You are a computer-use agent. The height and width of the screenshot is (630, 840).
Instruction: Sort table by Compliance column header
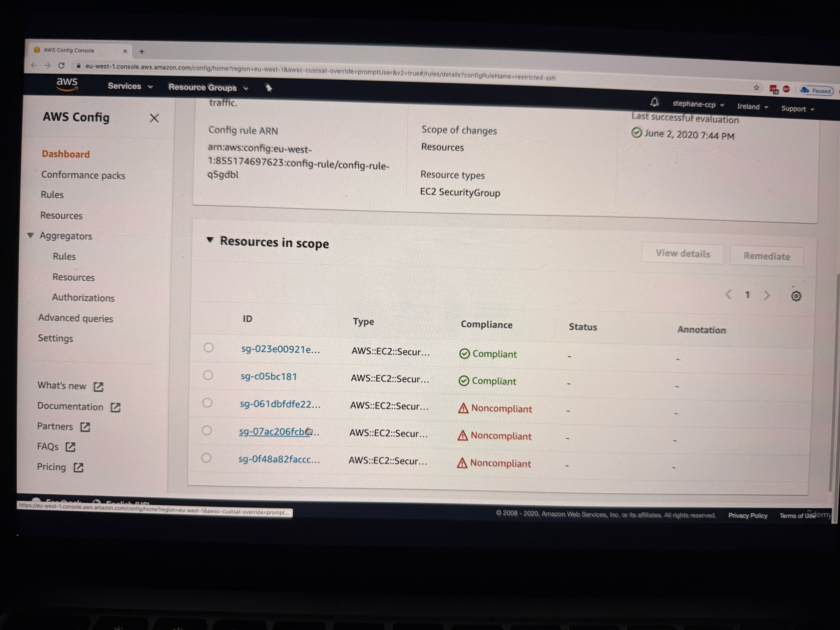pos(486,325)
